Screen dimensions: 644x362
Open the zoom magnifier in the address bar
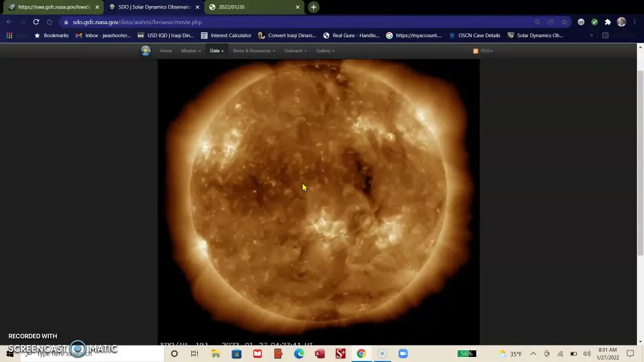click(x=537, y=22)
